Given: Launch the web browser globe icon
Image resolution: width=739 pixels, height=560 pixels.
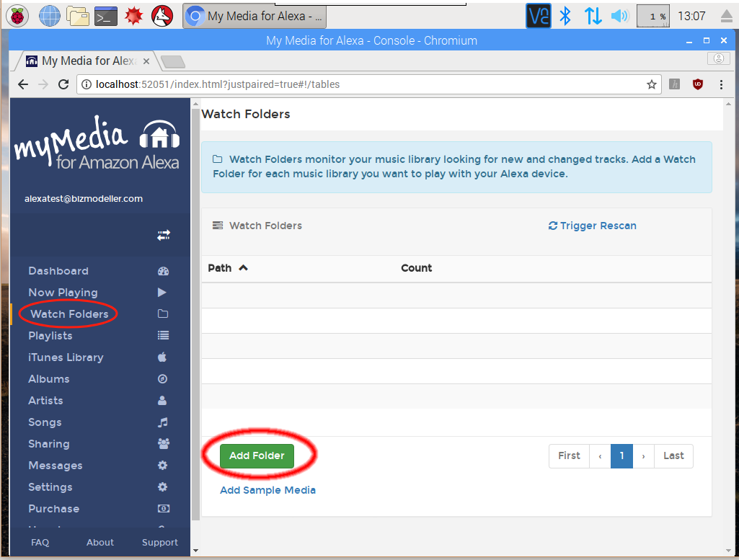Looking at the screenshot, I should pos(50,16).
